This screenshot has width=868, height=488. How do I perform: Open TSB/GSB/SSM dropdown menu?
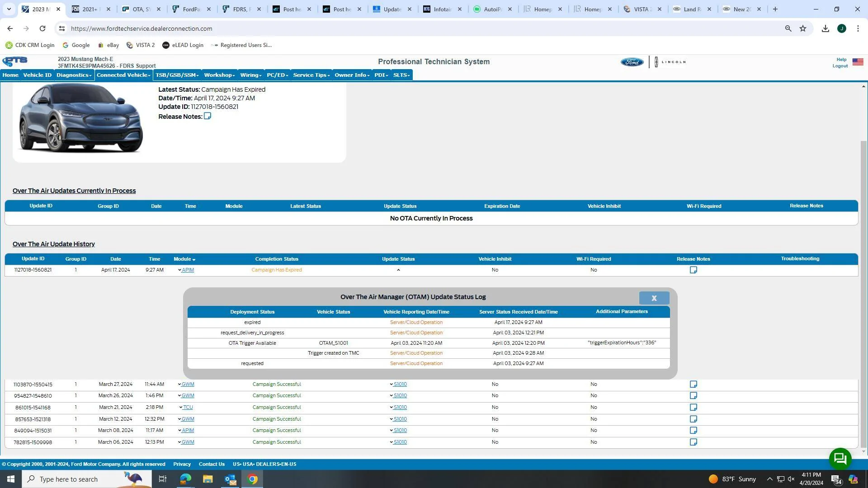point(177,75)
